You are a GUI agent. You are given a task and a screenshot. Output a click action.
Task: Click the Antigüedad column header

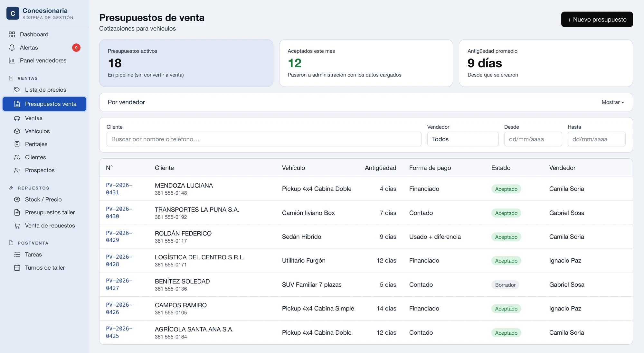coord(380,168)
